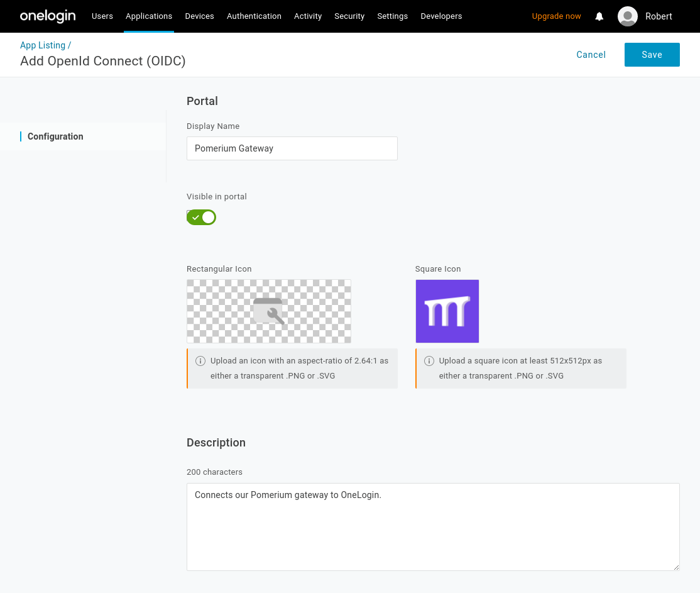Save the OIDC app configuration
This screenshot has height=593, width=700.
tap(652, 55)
